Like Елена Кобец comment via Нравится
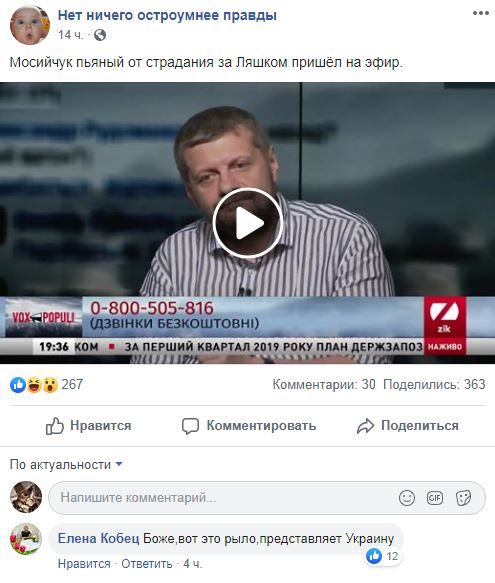The width and height of the screenshot is (495, 583). point(84,564)
